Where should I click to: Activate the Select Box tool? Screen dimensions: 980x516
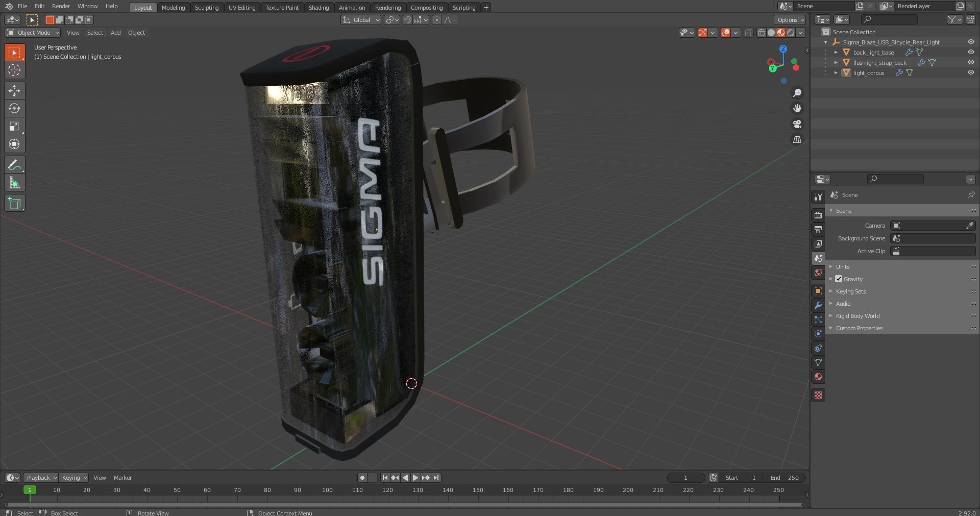[x=14, y=53]
